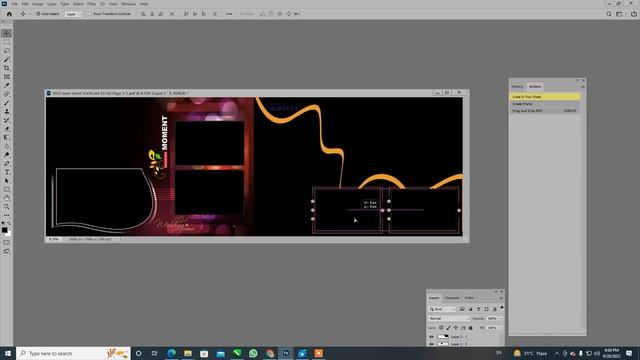Toggle lock transparent pixels in Layers panel

[x=441, y=328]
